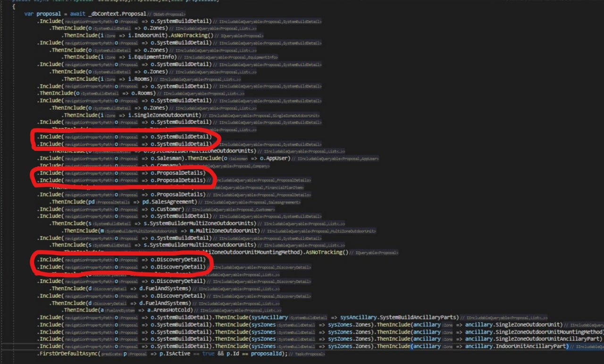The height and width of the screenshot is (364, 604).
Task: Click "o.AppUser" in the ThenInclude call
Action: [x=273, y=158]
